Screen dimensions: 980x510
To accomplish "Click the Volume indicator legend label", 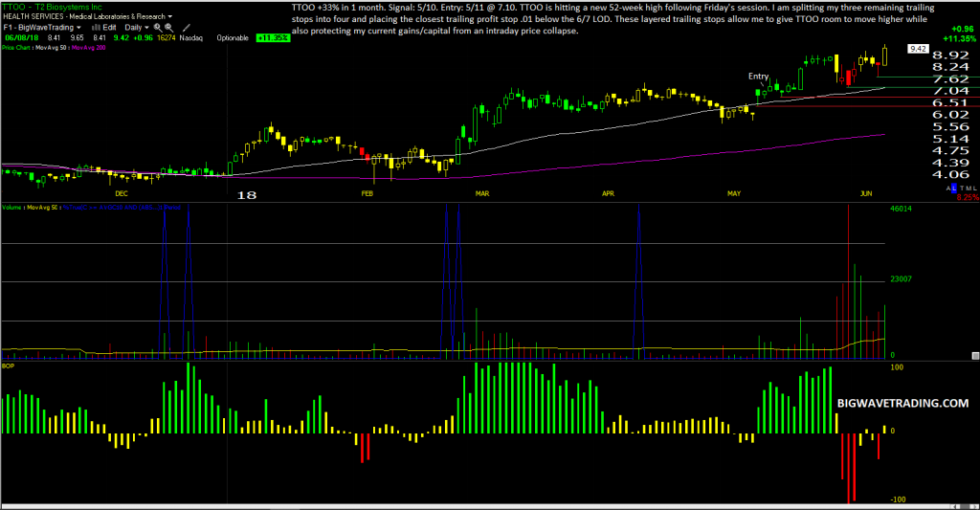I will 11,207.
